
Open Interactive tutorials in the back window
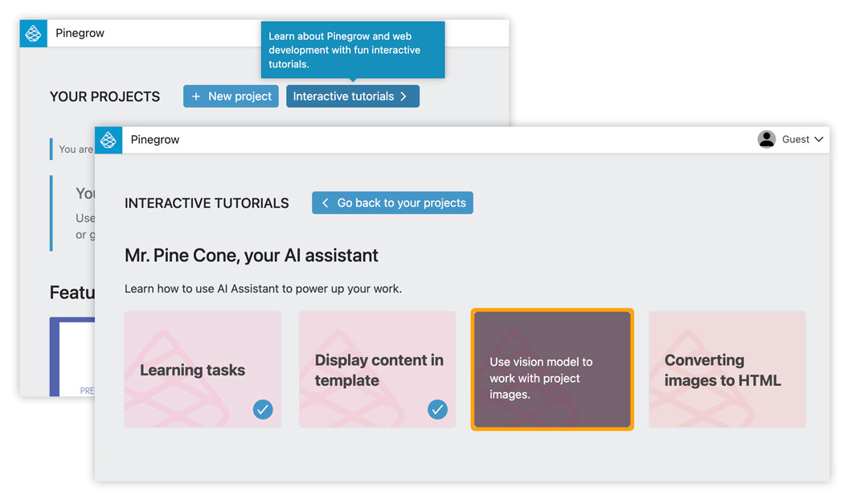353,96
